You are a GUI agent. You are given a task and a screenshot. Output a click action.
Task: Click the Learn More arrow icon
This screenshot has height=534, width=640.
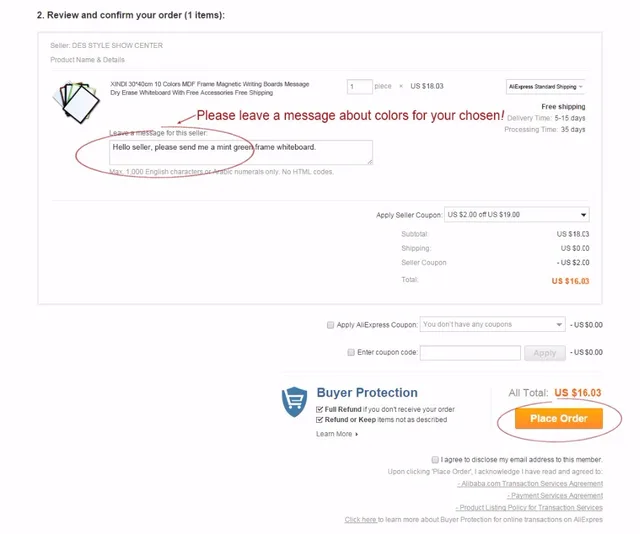(357, 434)
